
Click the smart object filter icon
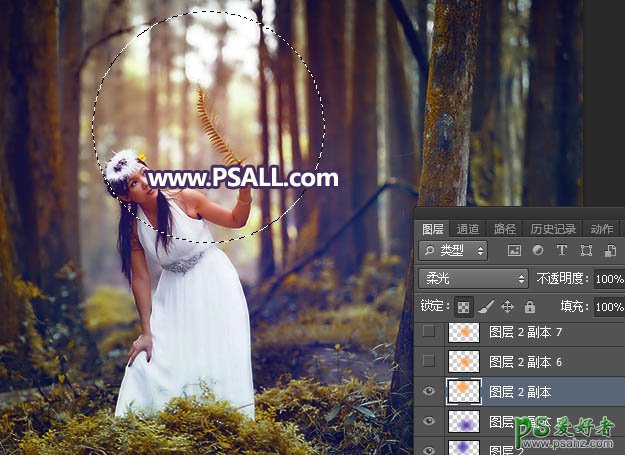tap(608, 251)
